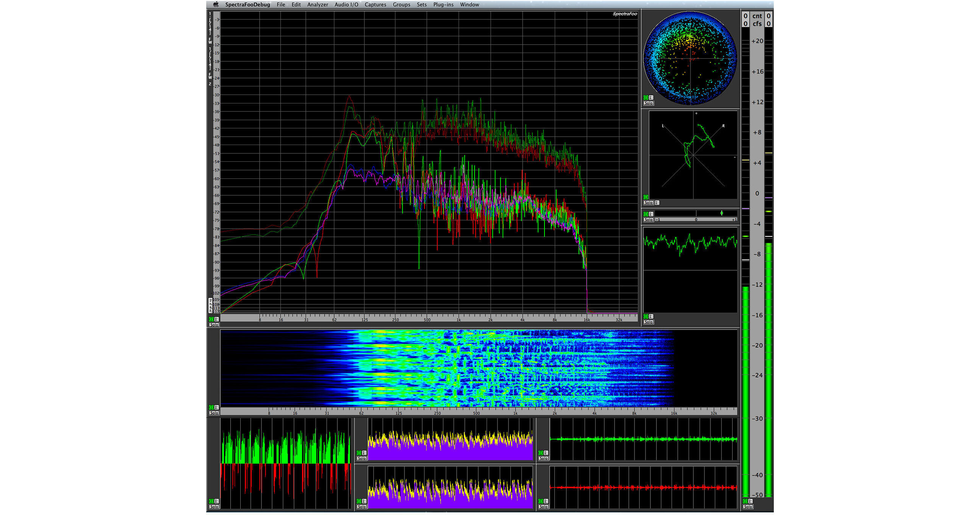
Task: Open settings icon on the phase torch panel
Action: click(x=651, y=98)
